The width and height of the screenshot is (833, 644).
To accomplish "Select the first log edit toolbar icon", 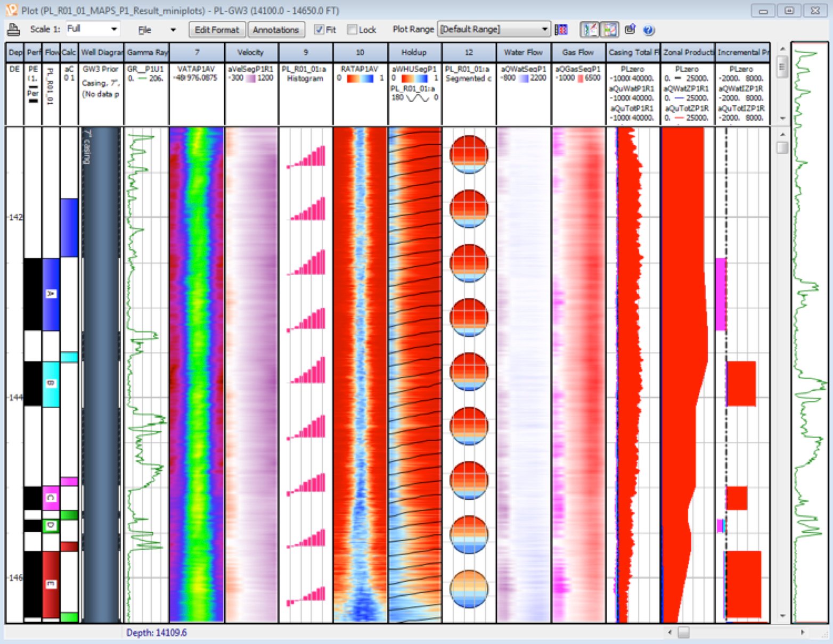I will pos(590,30).
